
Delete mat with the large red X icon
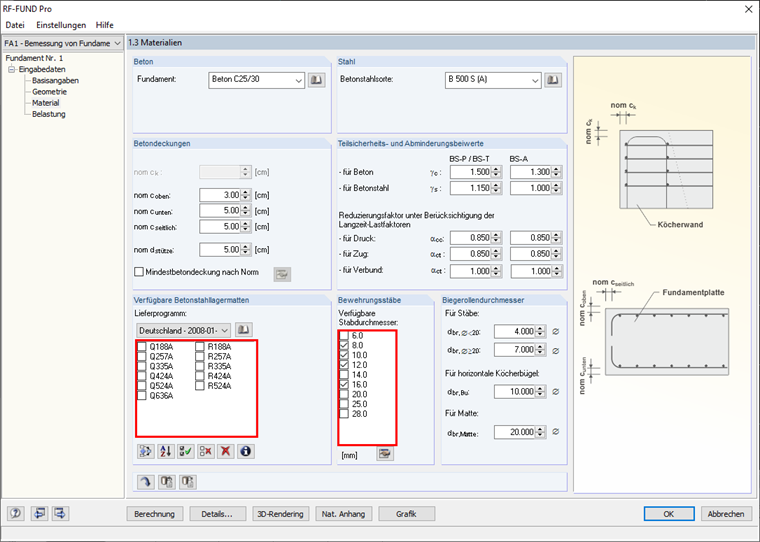tap(225, 451)
